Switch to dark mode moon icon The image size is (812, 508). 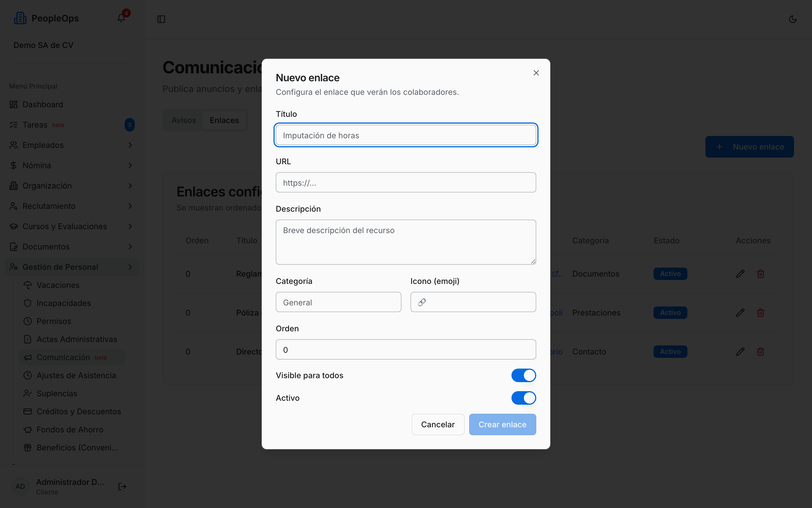pos(793,19)
